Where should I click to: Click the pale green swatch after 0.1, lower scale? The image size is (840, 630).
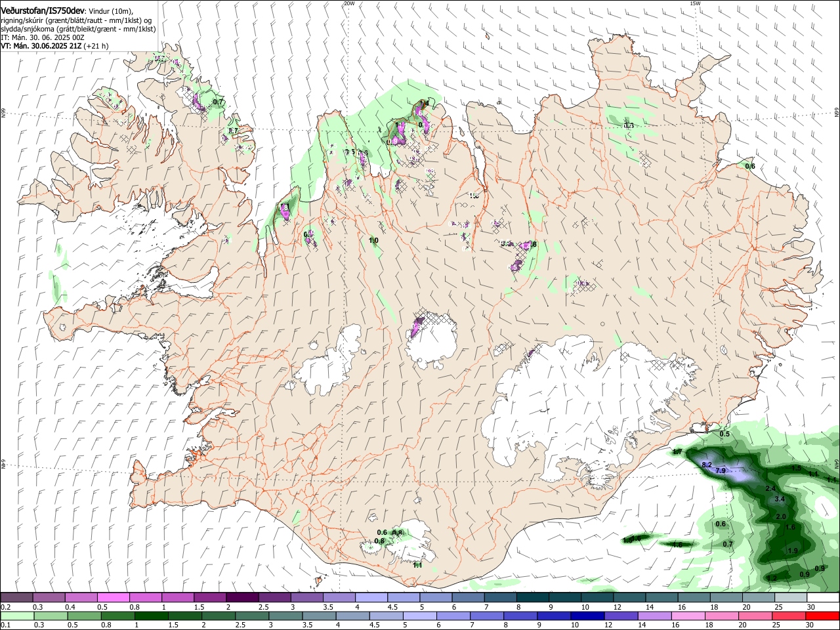coord(17,616)
